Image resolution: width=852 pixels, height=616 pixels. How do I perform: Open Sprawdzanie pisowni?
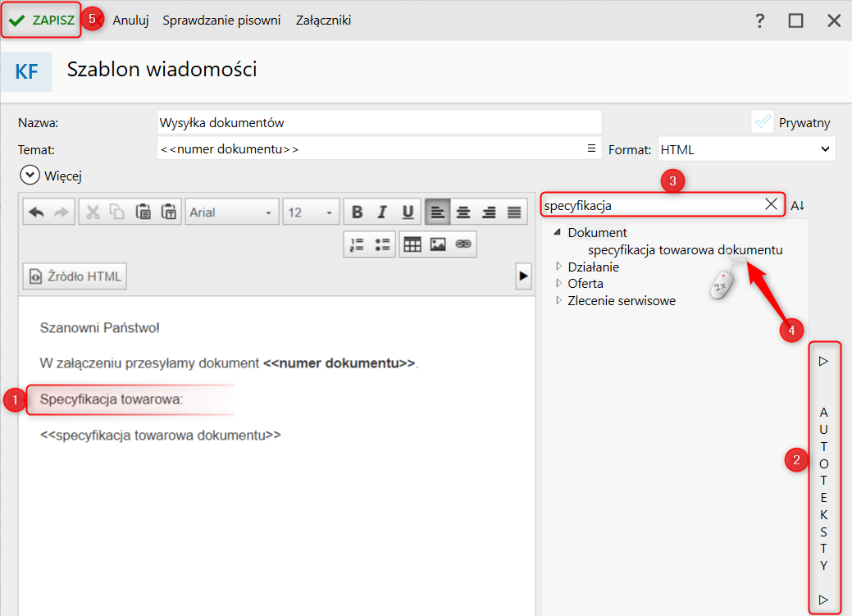[x=221, y=21]
